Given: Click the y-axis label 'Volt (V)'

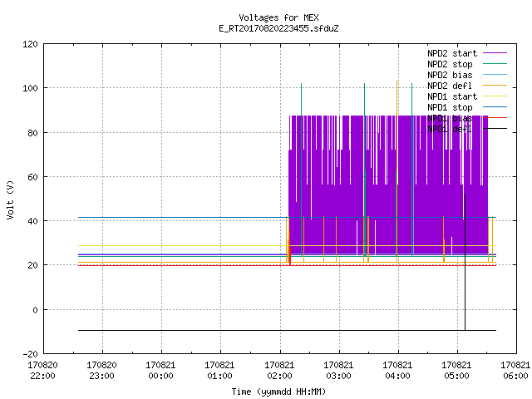Looking at the screenshot, I should [x=10, y=199].
